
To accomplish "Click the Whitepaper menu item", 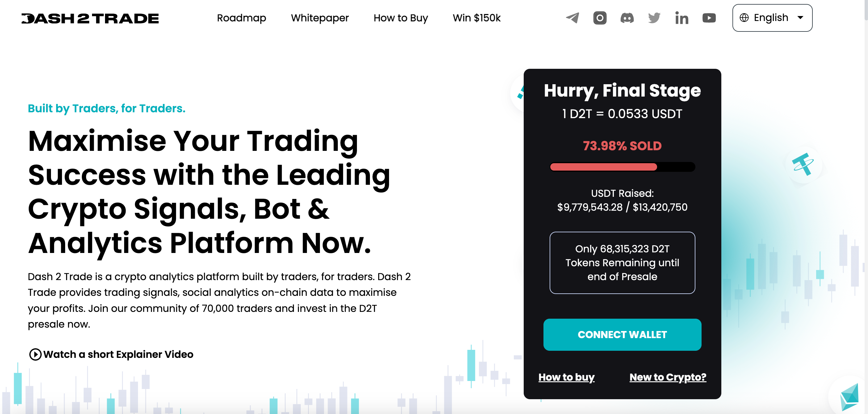I will pos(320,18).
